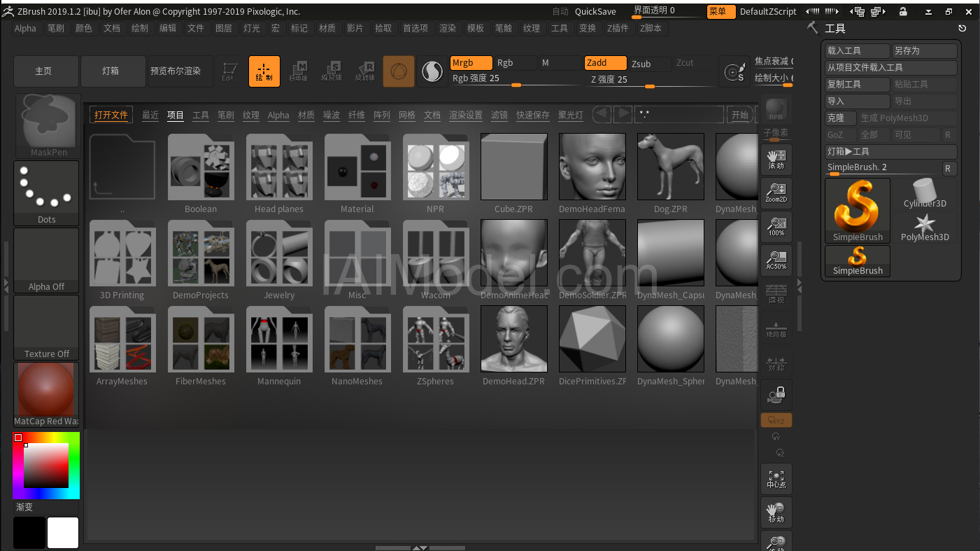Click the sculptris pro yin-yang icon

tap(432, 71)
